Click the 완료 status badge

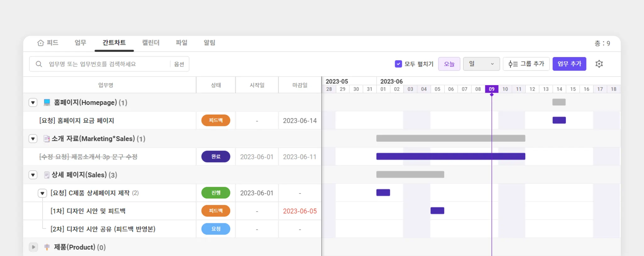(216, 156)
